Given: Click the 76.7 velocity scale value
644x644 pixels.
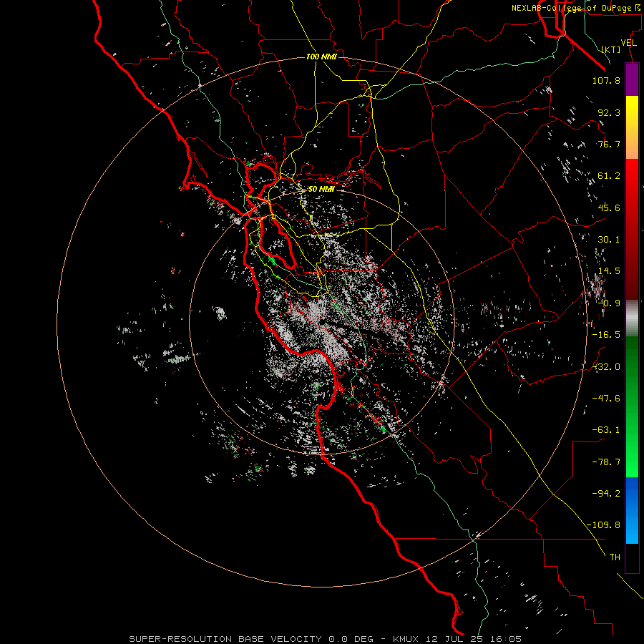Looking at the screenshot, I should pos(609,144).
